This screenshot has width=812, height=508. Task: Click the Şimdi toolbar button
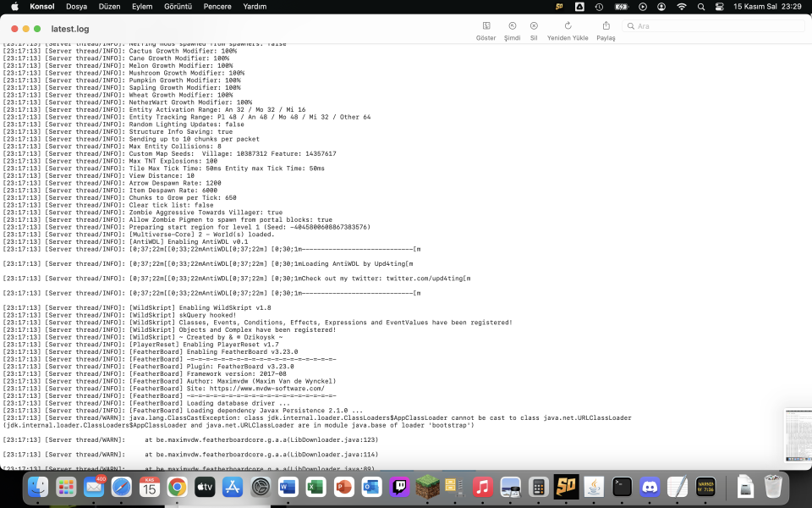513,31
